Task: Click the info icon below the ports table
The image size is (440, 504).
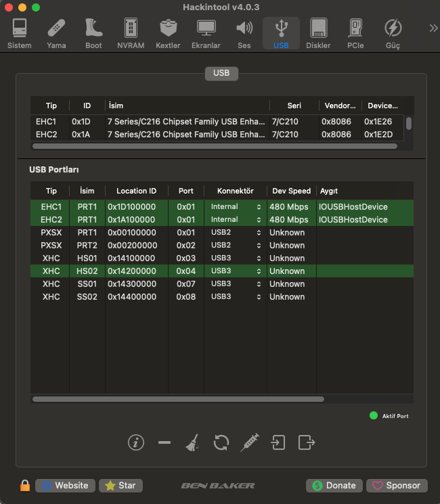Action: coord(136,442)
